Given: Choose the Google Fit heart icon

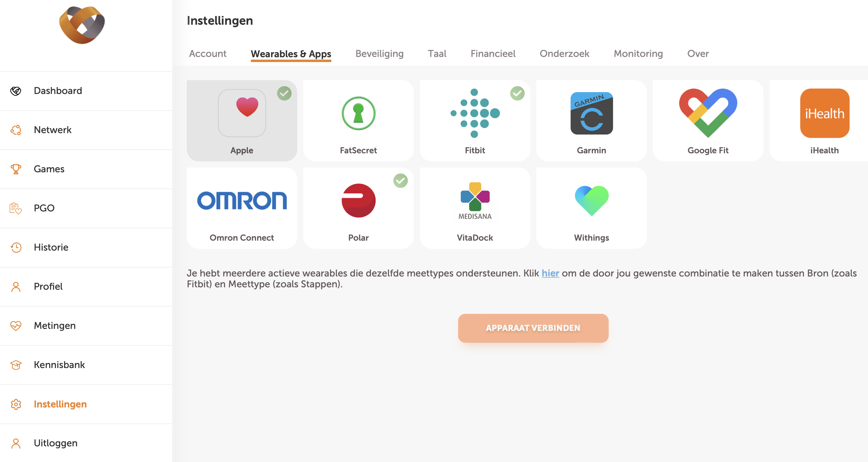Looking at the screenshot, I should pos(708,113).
